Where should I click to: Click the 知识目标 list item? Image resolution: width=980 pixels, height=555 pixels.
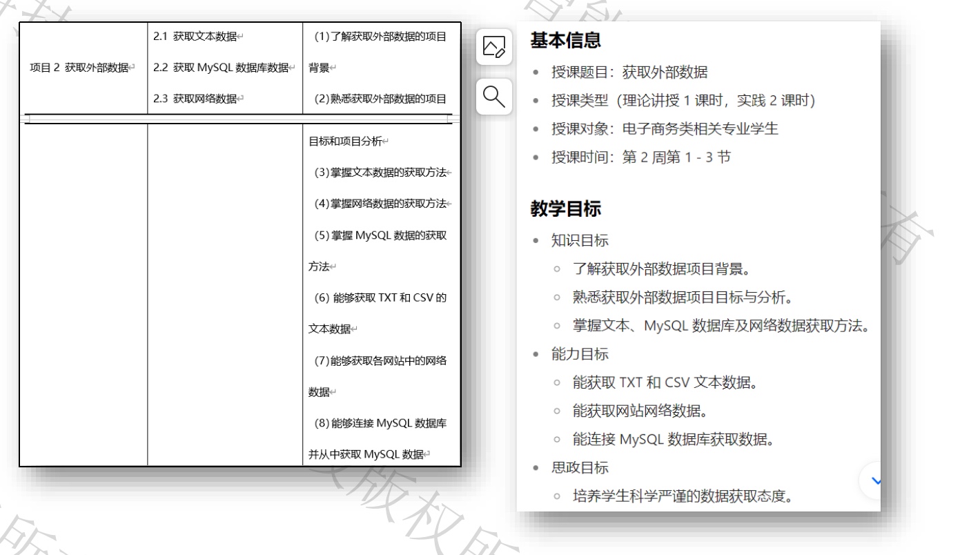click(x=580, y=240)
